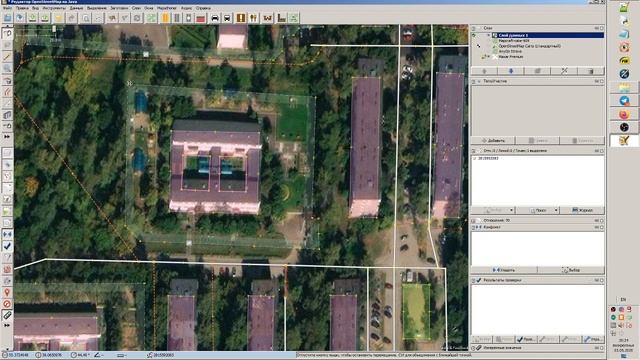Click the last green icon in top toolbar
The image size is (640, 360).
pos(293,18)
